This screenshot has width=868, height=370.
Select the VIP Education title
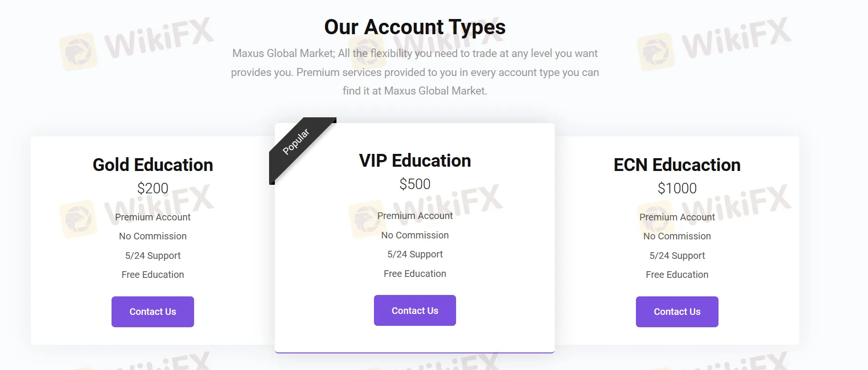point(415,161)
